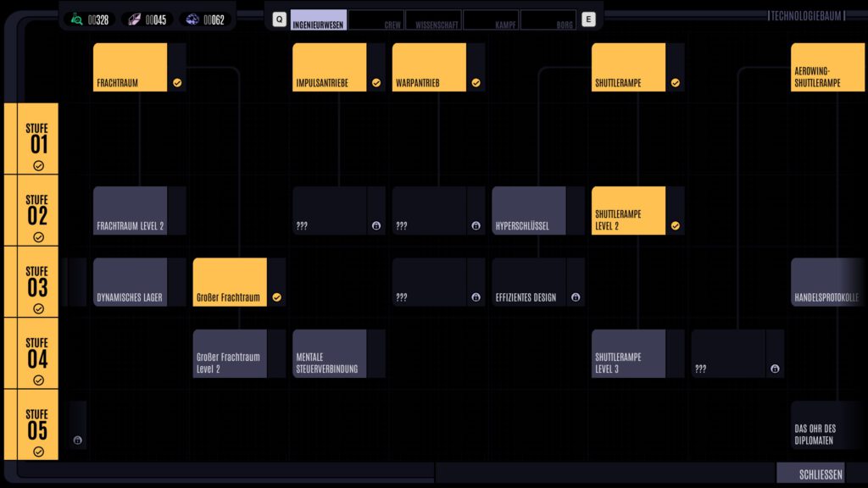Image resolution: width=868 pixels, height=488 pixels.
Task: Click the checkmark on the Frachtraum node
Action: point(177,83)
